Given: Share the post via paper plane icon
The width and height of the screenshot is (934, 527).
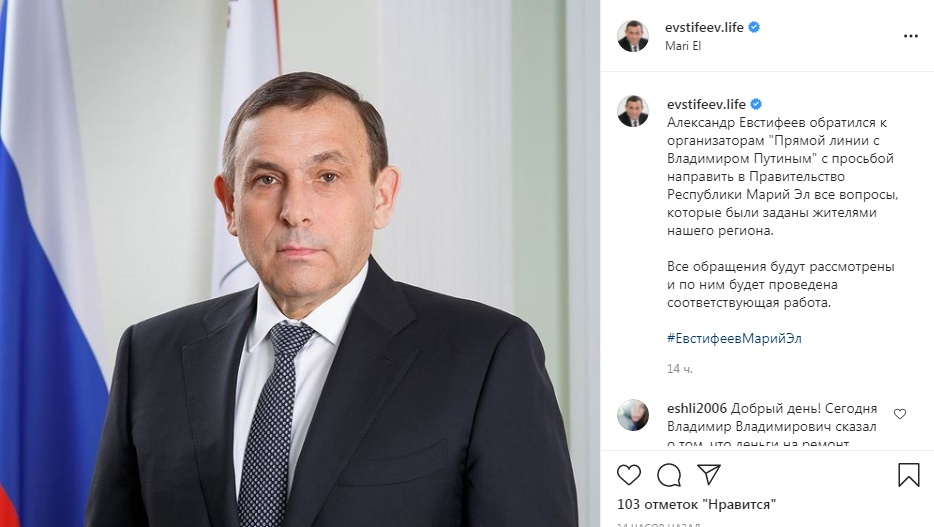Looking at the screenshot, I should pyautogui.click(x=709, y=475).
